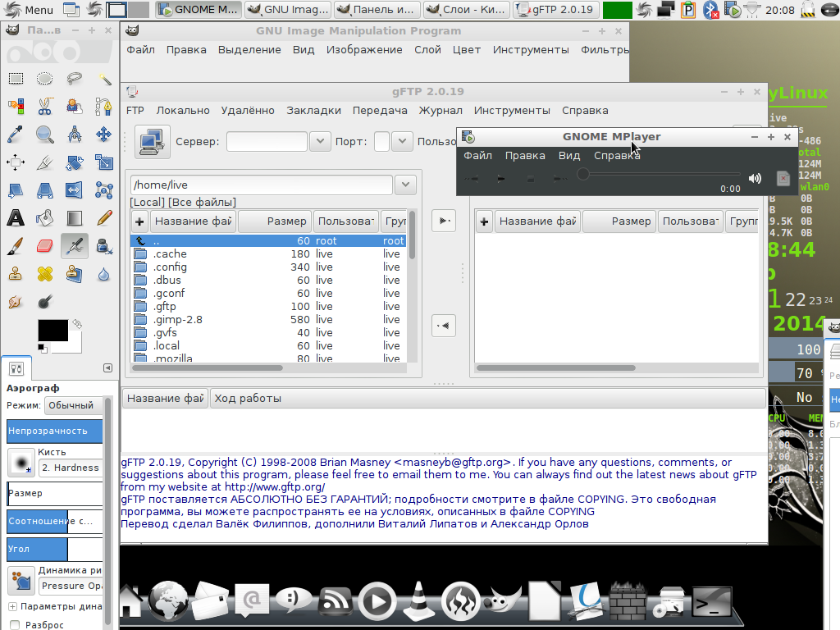Open the Фильтры menu in GIMP
840x630 pixels.
605,50
